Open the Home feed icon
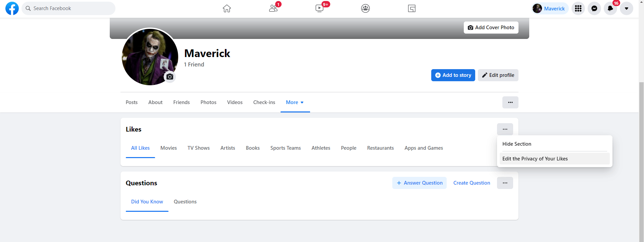 pos(227,8)
